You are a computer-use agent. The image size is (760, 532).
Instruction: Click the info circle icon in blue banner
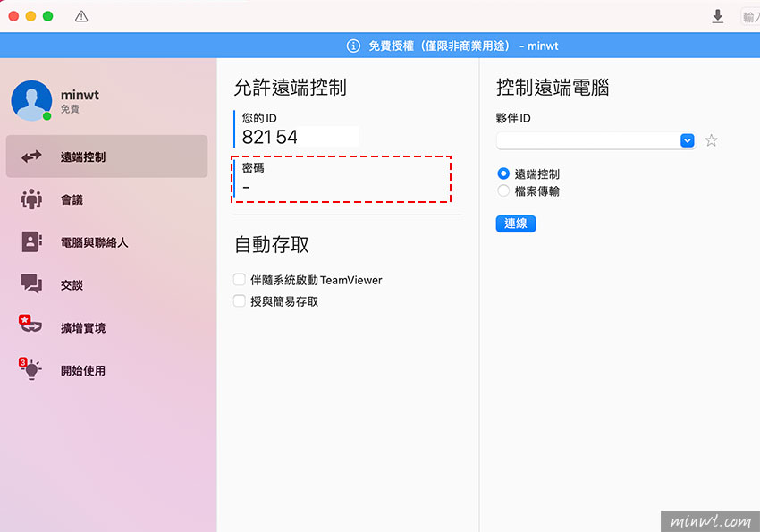pos(353,46)
